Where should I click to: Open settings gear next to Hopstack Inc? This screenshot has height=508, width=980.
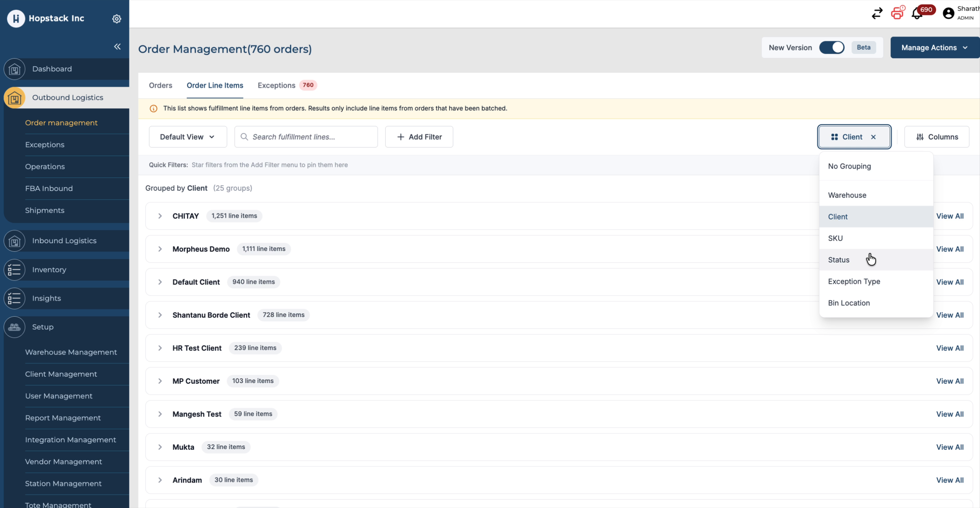coord(117,19)
